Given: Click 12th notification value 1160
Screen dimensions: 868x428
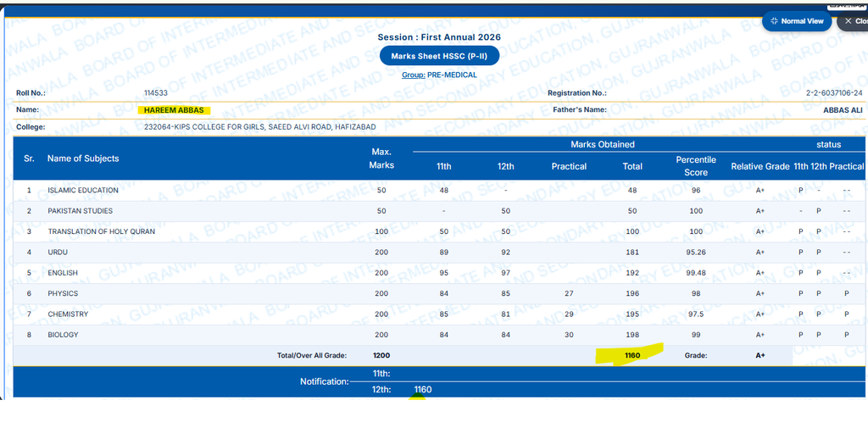Looking at the screenshot, I should pos(423,390).
